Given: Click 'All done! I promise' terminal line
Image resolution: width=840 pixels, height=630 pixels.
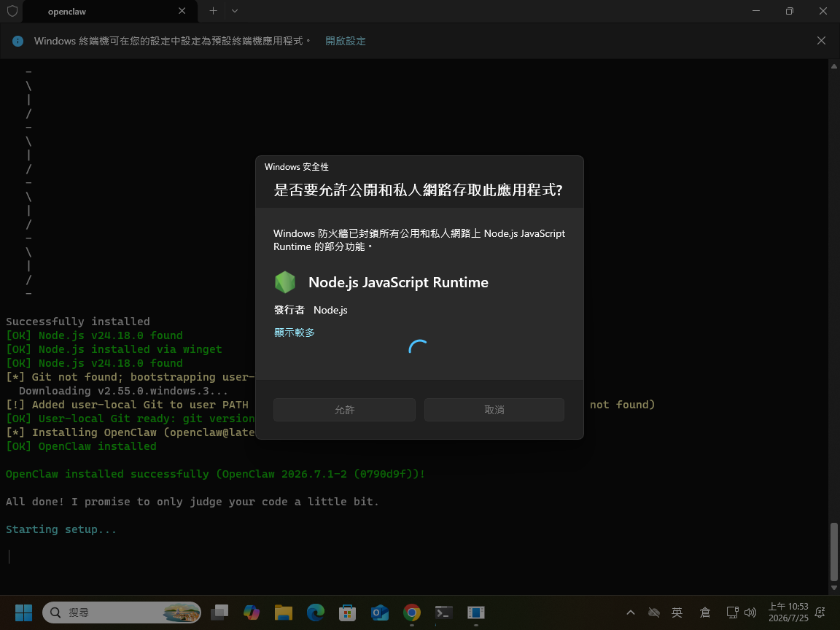Looking at the screenshot, I should coord(192,502).
